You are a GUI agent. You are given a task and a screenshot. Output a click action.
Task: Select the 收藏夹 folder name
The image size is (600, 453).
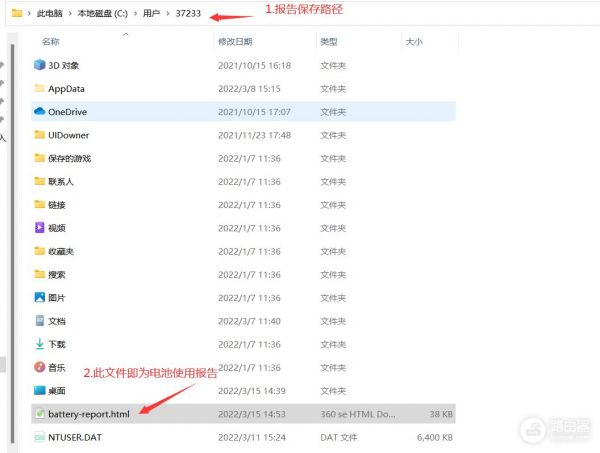(x=61, y=251)
